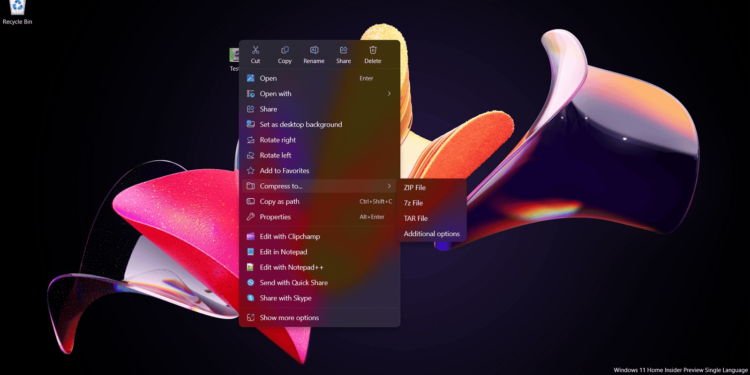The image size is (750, 375).
Task: Pick ZIP File in the submenu
Action: (x=431, y=188)
